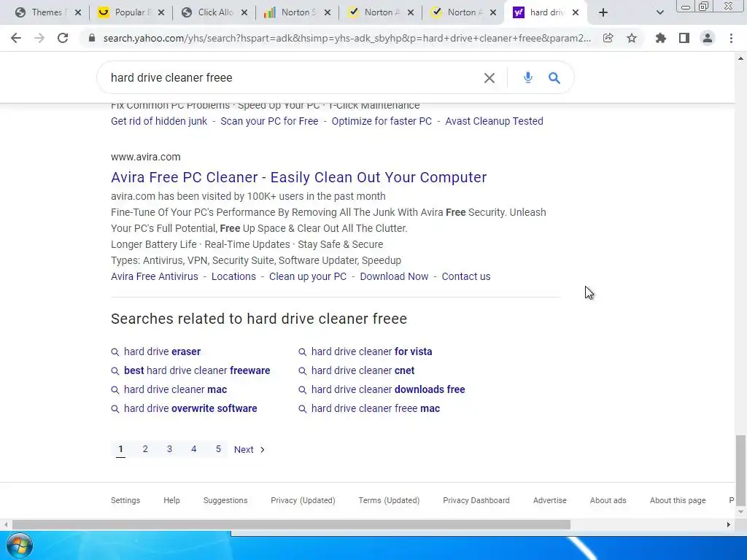Image resolution: width=747 pixels, height=560 pixels.
Task: Clear the search box with the X icon
Action: coord(489,77)
